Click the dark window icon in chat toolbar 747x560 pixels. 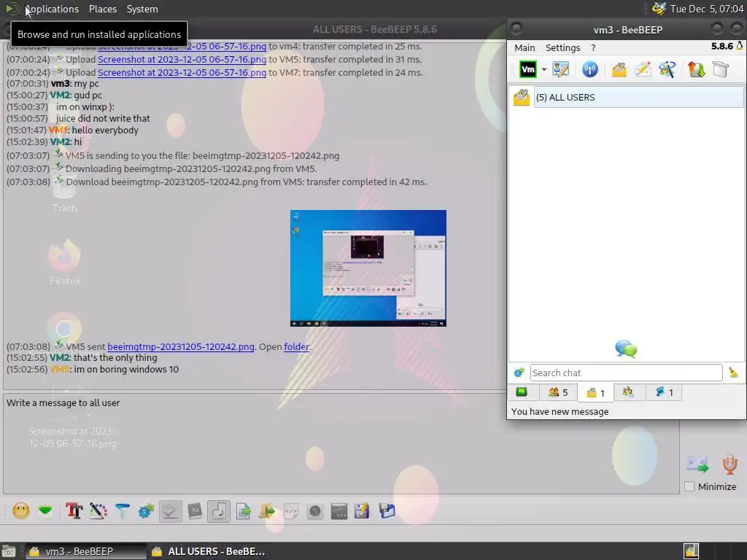[339, 511]
